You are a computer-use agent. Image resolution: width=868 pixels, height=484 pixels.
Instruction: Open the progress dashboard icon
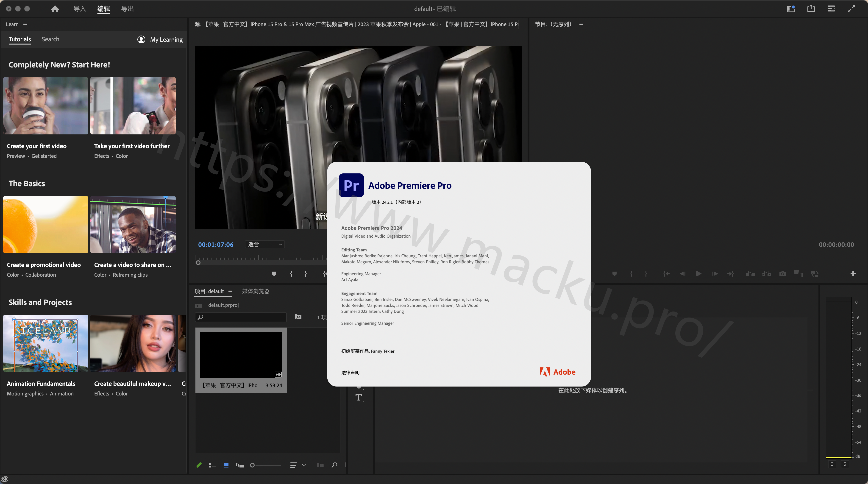point(831,9)
